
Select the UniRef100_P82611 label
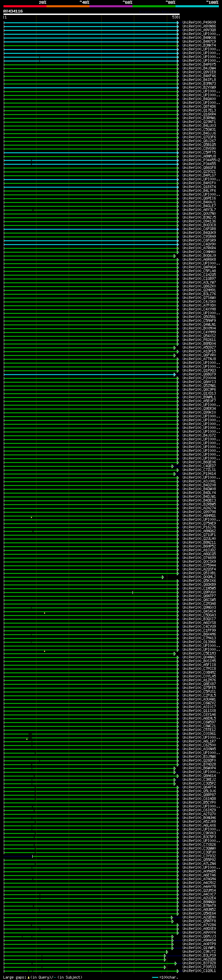(x=199, y=340)
